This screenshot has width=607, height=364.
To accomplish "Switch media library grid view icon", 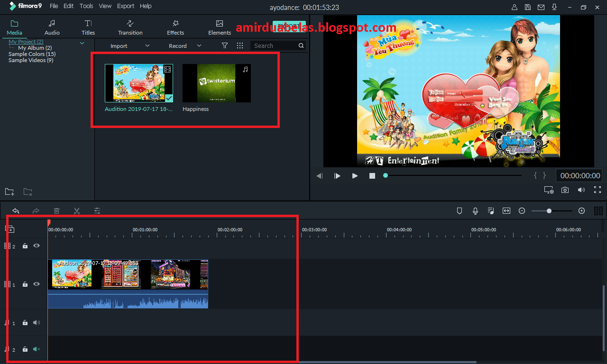I will [x=240, y=45].
